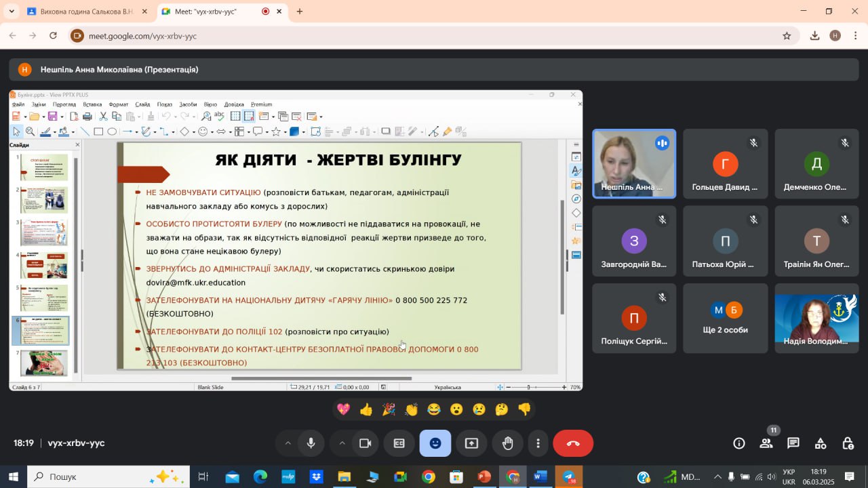Open the emoji reactions button
The height and width of the screenshot is (488, 868).
435,443
